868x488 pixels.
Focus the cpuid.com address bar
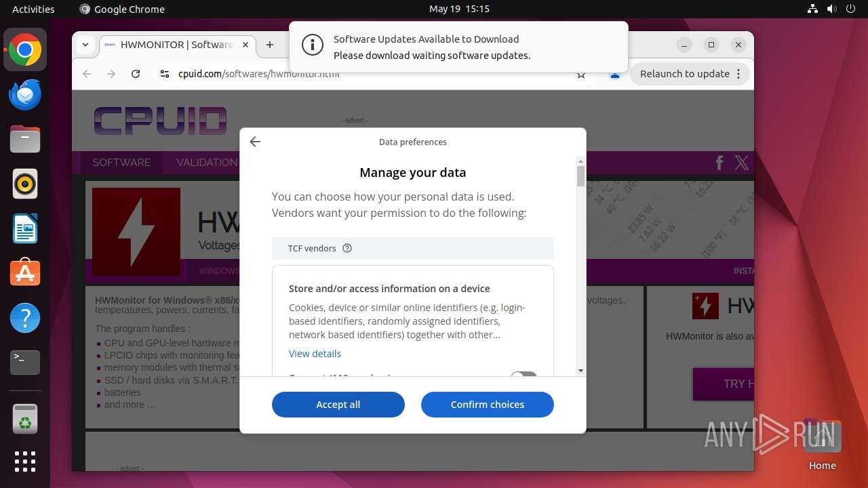coord(373,74)
